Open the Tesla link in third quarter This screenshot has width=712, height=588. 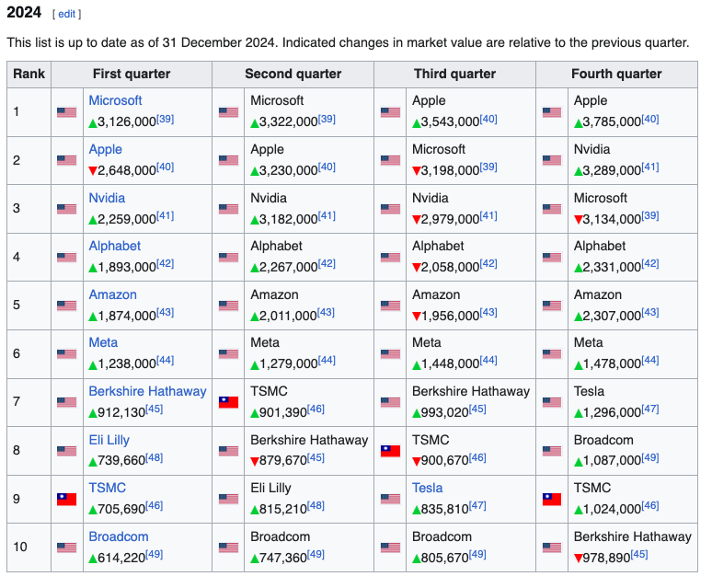pos(427,488)
